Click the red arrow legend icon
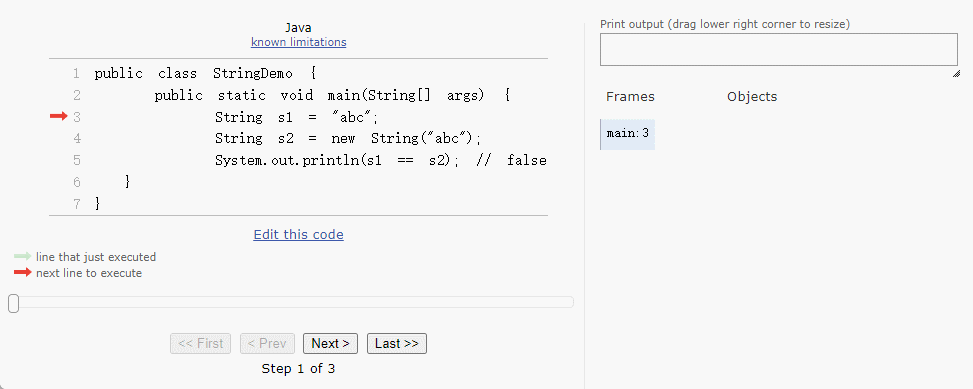973x389 pixels. click(22, 272)
